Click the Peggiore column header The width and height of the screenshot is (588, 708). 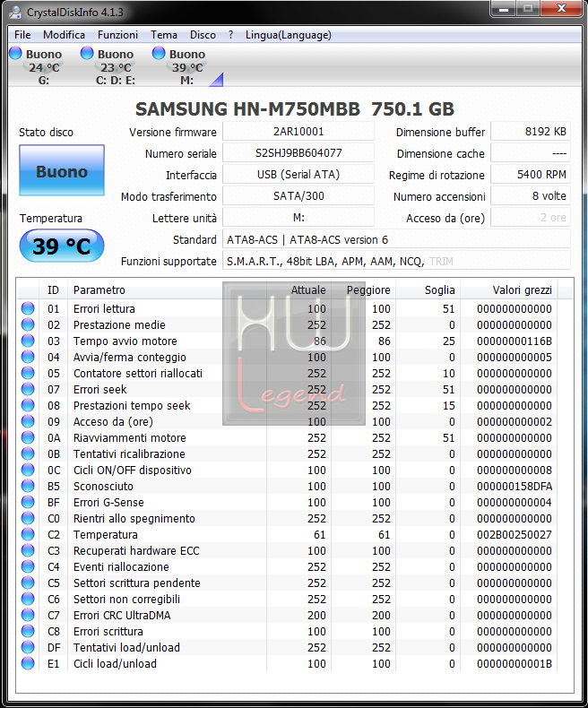pyautogui.click(x=364, y=289)
